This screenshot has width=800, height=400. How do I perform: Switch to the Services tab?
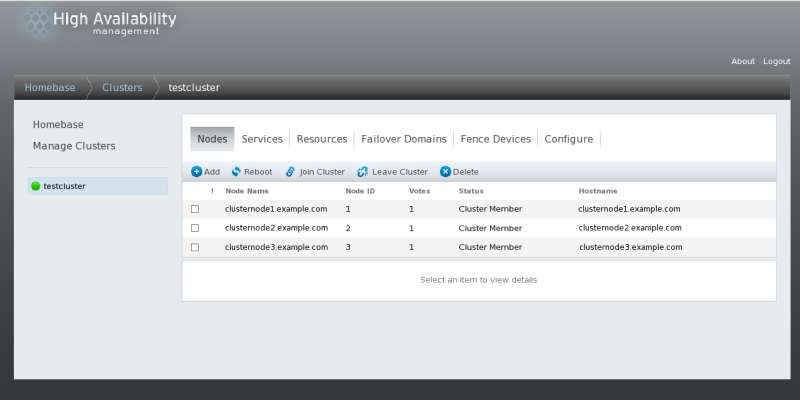(262, 139)
